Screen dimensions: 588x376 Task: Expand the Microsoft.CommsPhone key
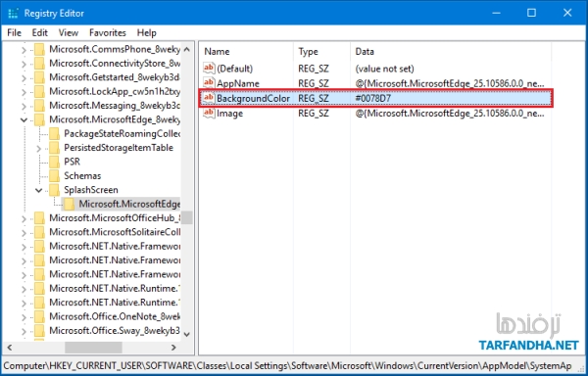point(24,50)
